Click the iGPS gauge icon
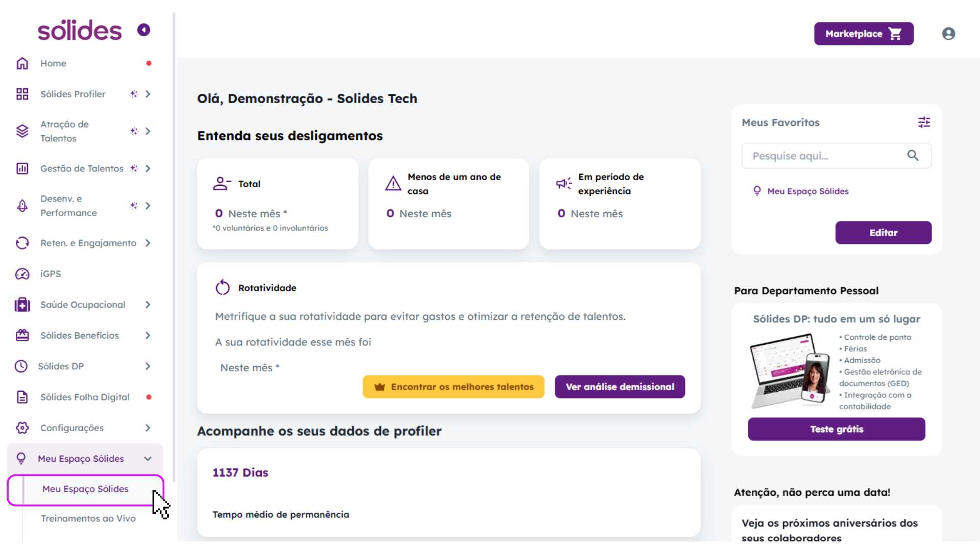This screenshot has height=551, width=980. click(x=22, y=274)
